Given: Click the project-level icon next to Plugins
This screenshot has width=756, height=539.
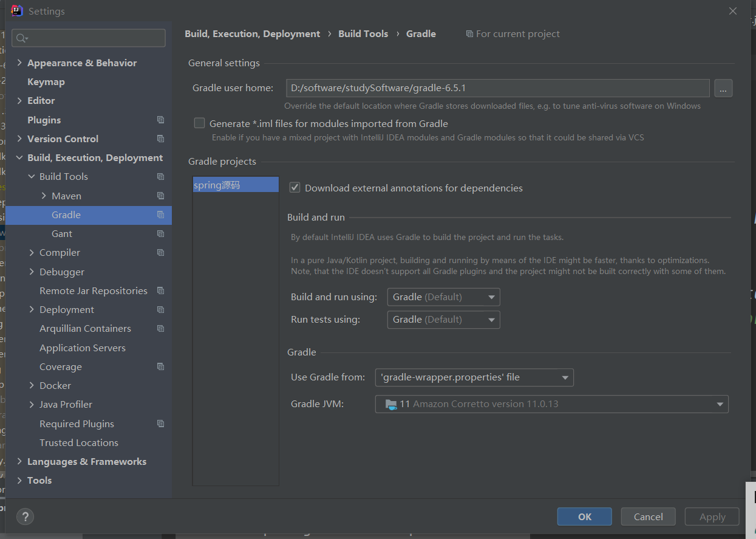Looking at the screenshot, I should point(160,120).
